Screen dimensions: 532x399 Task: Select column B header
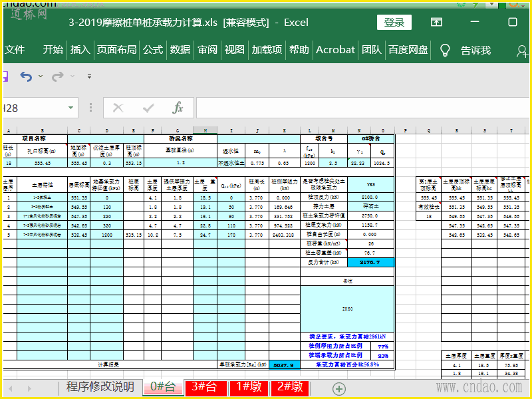pos(43,130)
